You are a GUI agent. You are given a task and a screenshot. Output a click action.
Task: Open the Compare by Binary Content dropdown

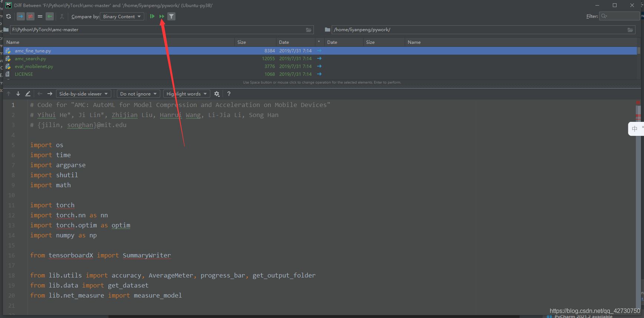(122, 16)
